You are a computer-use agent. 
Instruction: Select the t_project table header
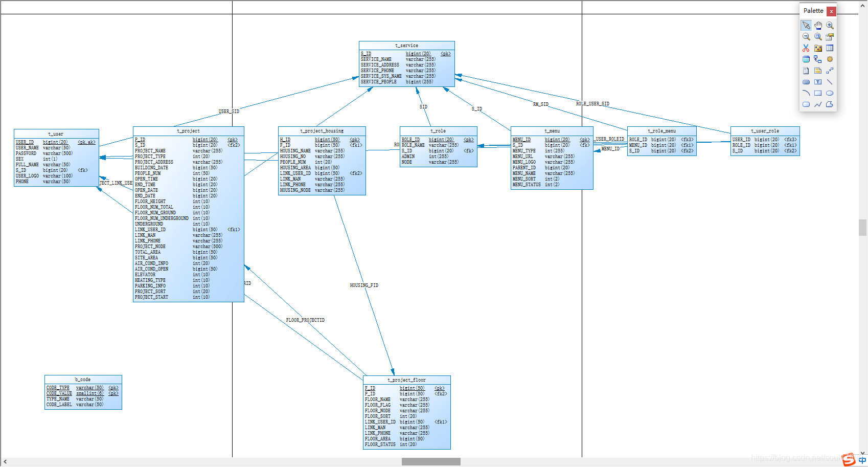[189, 131]
